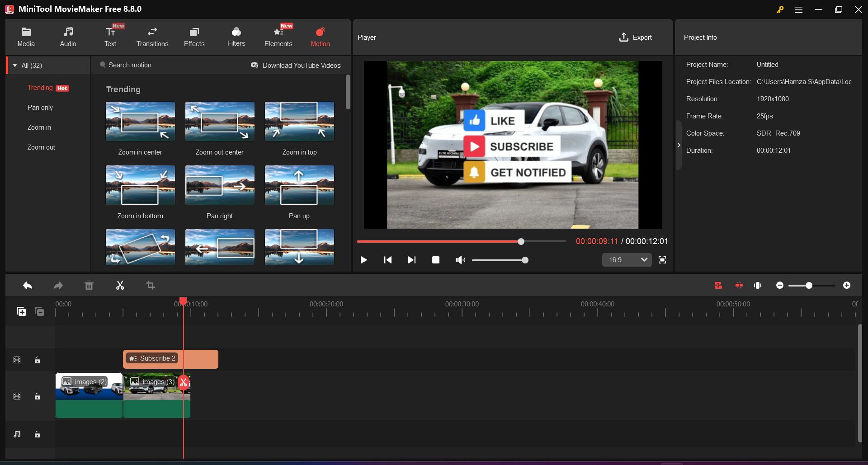
Task: Toggle lock on the Subscribe 2 track
Action: pos(38,360)
